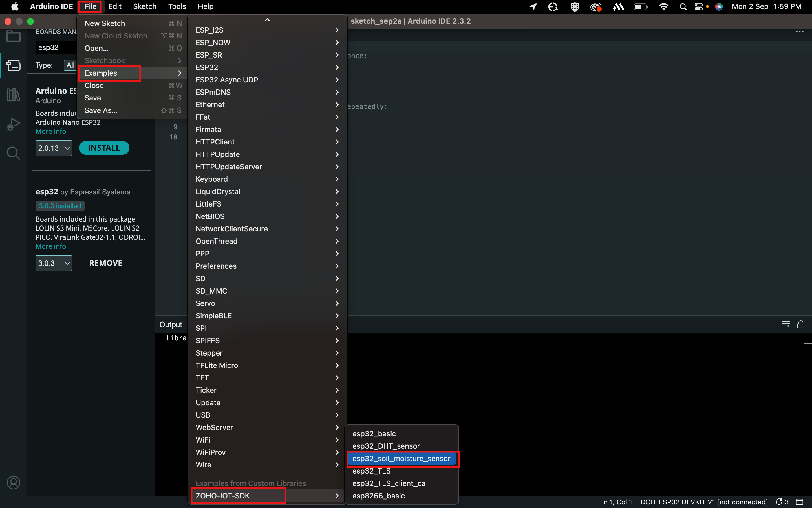Focus the boards search field containing esp32
The height and width of the screenshot is (508, 812).
click(x=56, y=47)
